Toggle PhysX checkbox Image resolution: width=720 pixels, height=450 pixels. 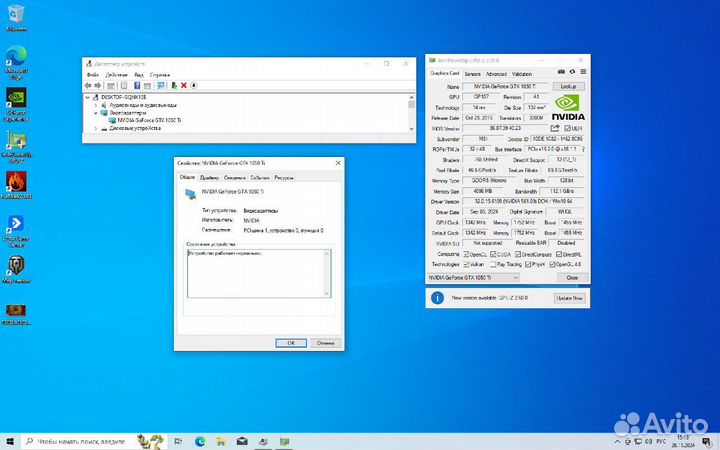pyautogui.click(x=528, y=264)
